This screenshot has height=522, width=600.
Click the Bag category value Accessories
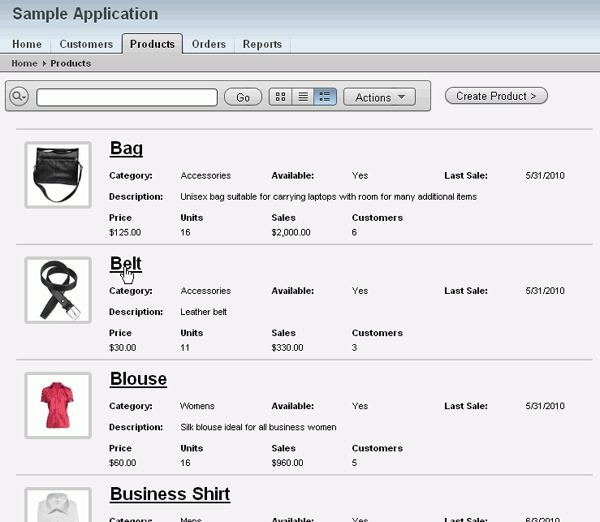(x=205, y=176)
